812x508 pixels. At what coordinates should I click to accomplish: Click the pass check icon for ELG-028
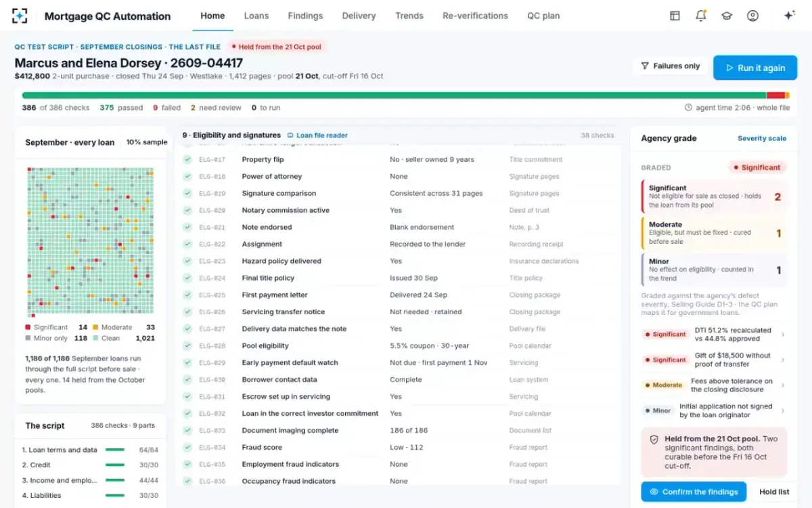pos(187,346)
